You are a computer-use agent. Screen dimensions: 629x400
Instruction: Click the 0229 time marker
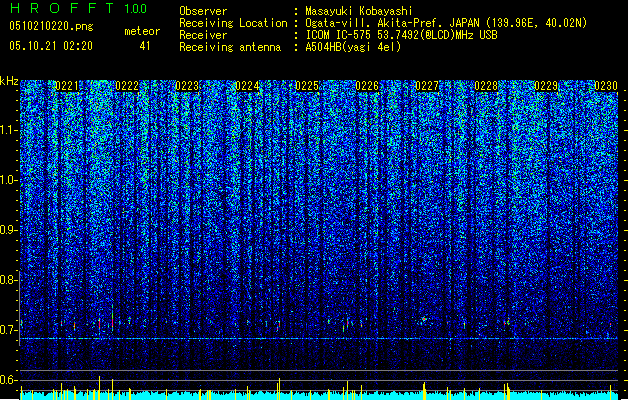[546, 86]
